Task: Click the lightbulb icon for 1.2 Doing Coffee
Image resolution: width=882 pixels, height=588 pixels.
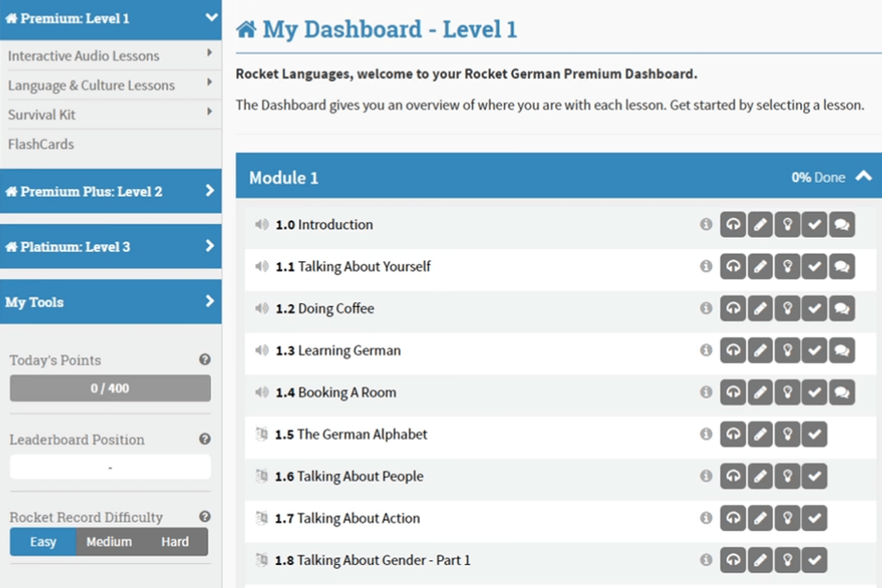Action: pyautogui.click(x=787, y=309)
